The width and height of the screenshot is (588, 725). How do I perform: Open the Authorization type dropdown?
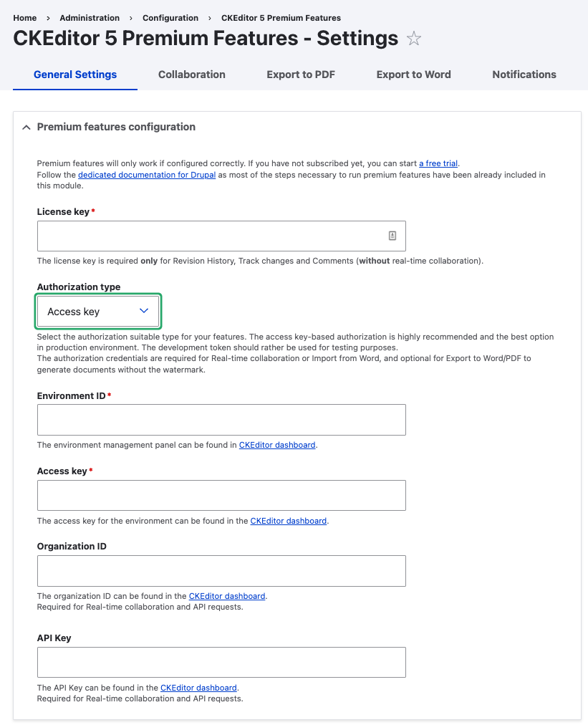(98, 311)
